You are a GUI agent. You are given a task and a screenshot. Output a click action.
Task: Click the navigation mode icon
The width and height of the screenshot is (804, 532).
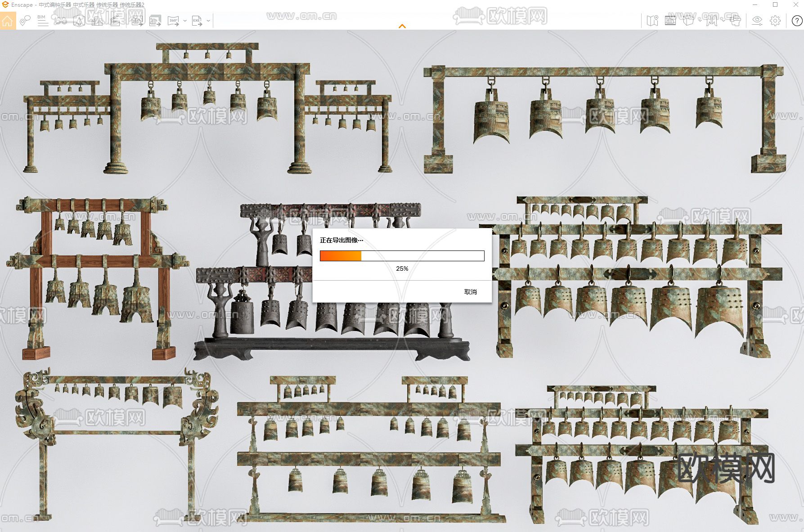tap(712, 21)
